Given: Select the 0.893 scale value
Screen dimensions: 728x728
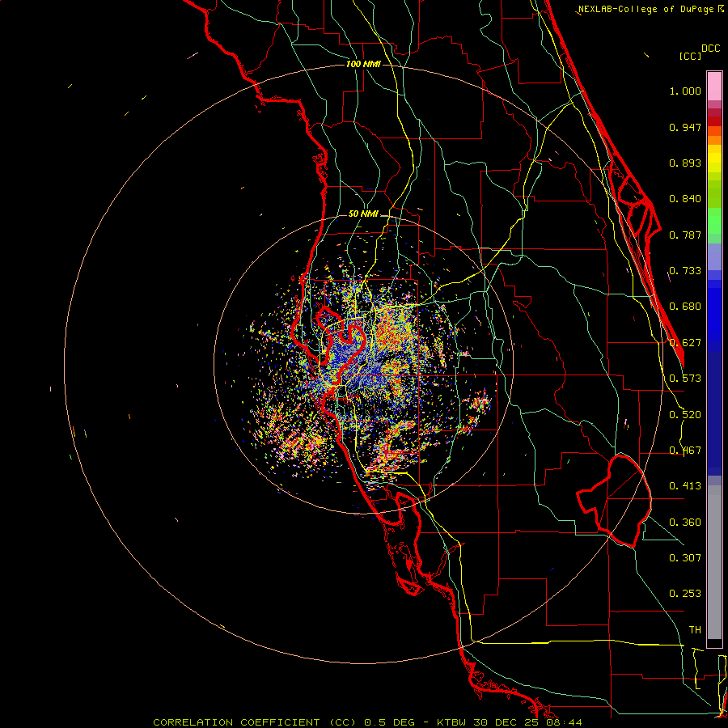Looking at the screenshot, I should tap(685, 163).
